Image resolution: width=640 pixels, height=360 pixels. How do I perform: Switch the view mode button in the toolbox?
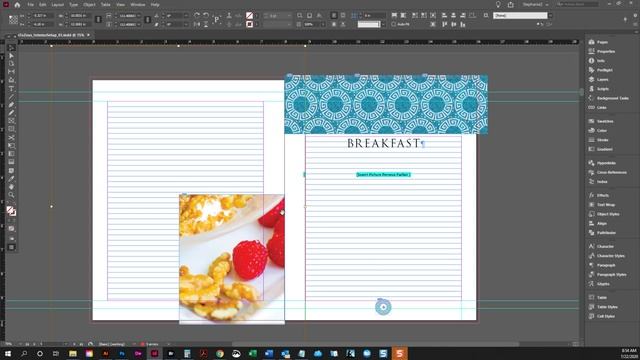click(11, 247)
